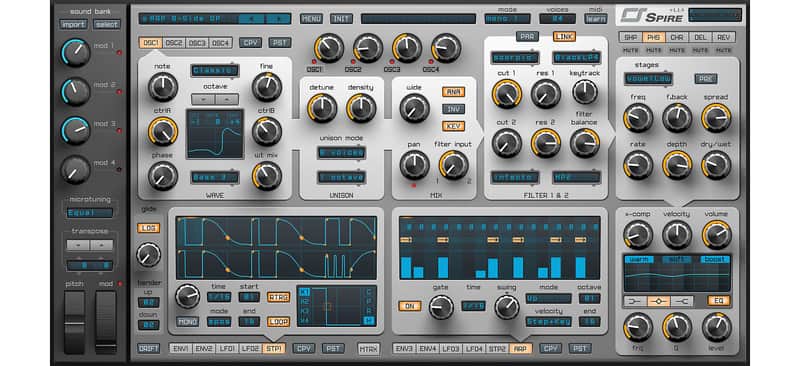
Task: Open the REV effect tab
Action: tap(723, 37)
